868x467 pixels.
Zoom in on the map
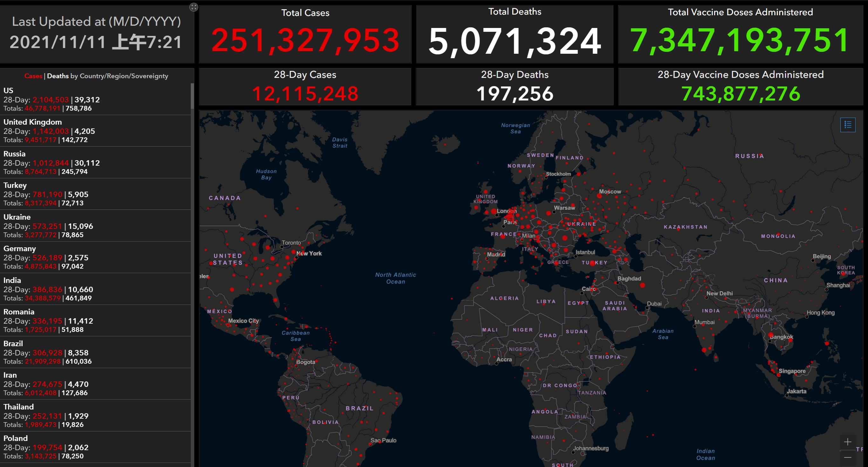pyautogui.click(x=848, y=442)
